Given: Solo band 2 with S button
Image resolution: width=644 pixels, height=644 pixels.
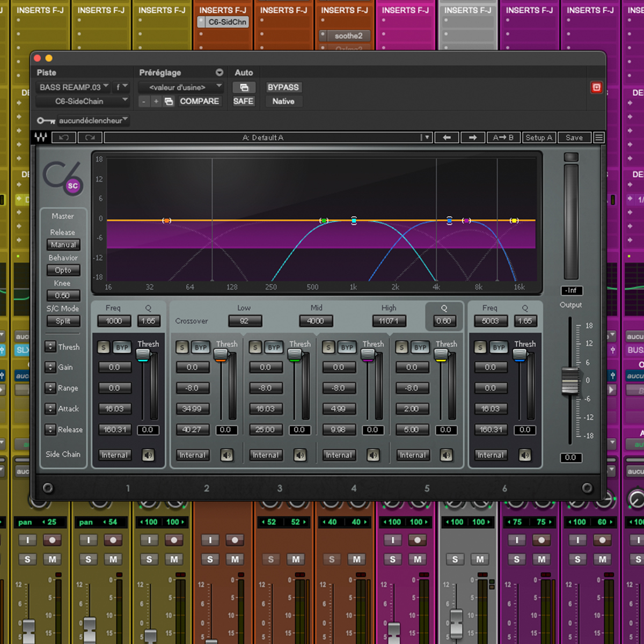Looking at the screenshot, I should pyautogui.click(x=182, y=348).
